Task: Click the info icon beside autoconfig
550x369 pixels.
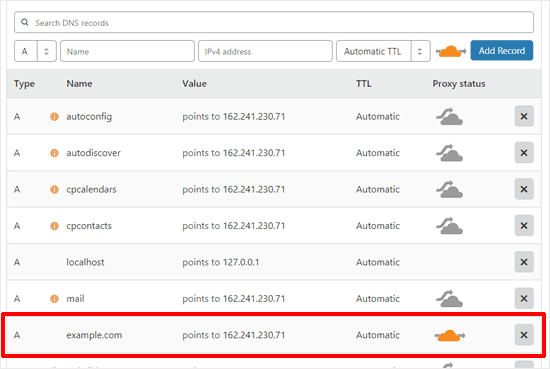Action: point(54,116)
